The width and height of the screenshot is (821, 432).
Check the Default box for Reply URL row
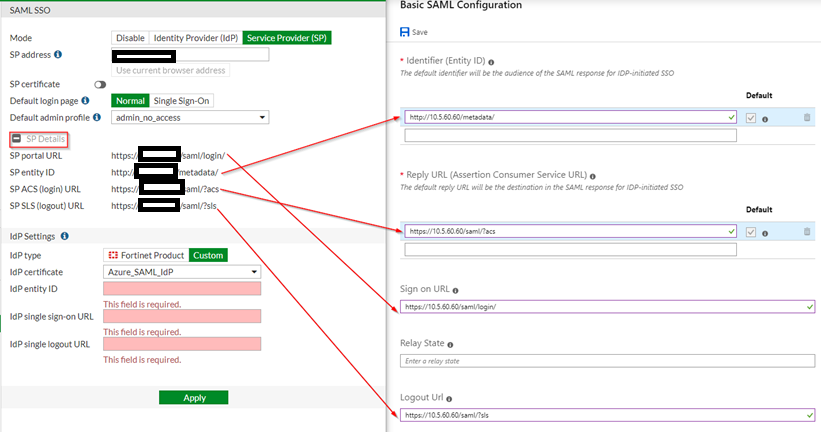(751, 232)
